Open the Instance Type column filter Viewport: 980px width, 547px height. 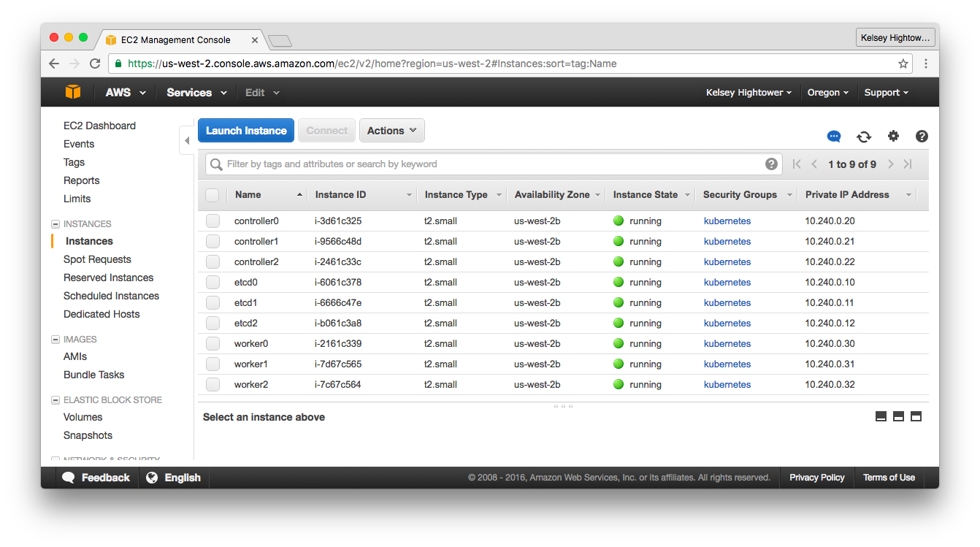pos(499,195)
